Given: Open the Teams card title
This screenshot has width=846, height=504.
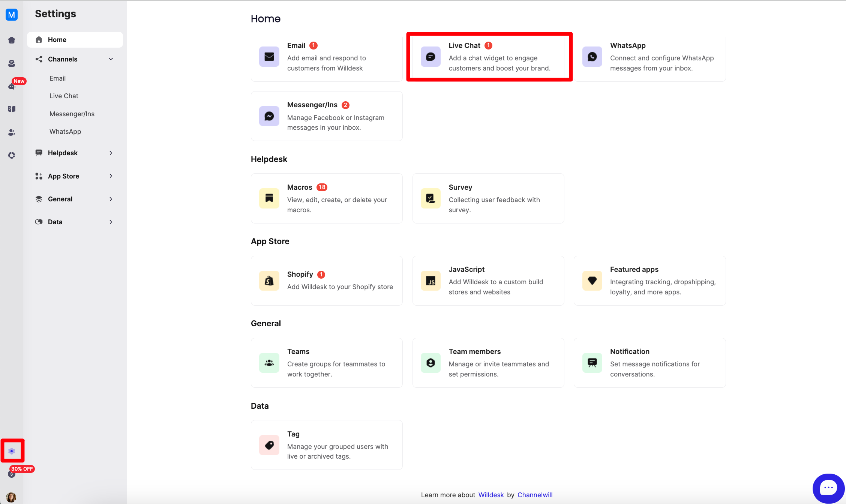Looking at the screenshot, I should (298, 351).
